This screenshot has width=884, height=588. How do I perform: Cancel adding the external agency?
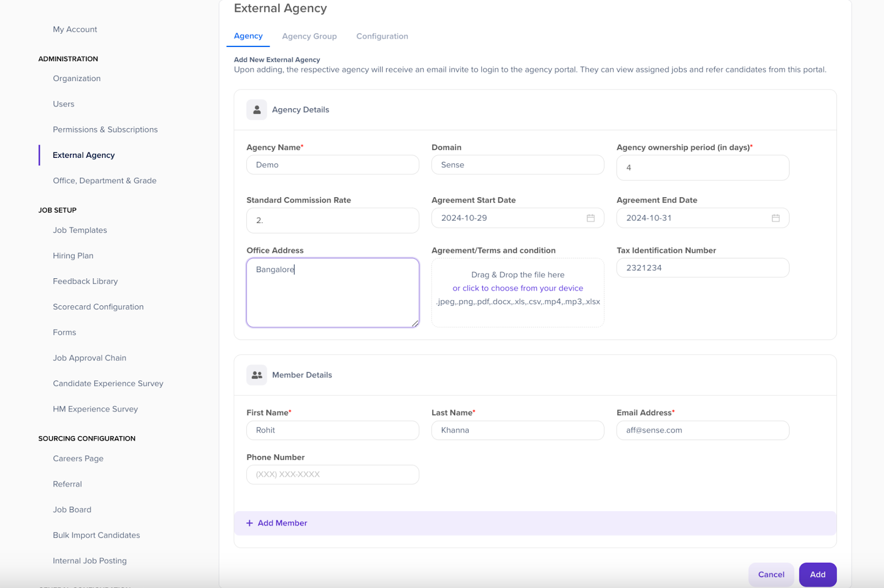[771, 575]
